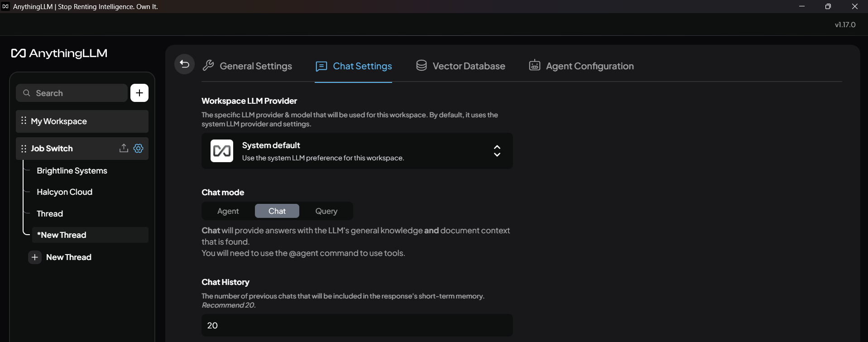Image resolution: width=868 pixels, height=342 pixels.
Task: Click the Chat History number field
Action: pos(357,325)
